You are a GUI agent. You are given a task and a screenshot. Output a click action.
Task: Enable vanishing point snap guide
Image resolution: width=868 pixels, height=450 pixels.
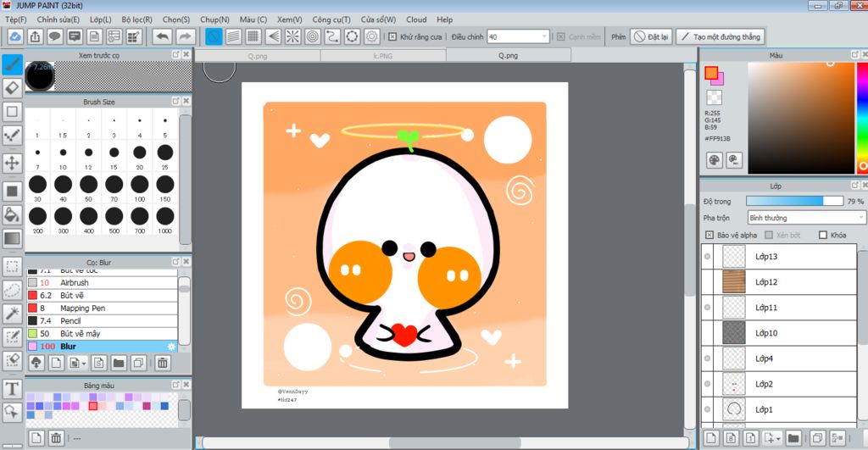(x=273, y=37)
